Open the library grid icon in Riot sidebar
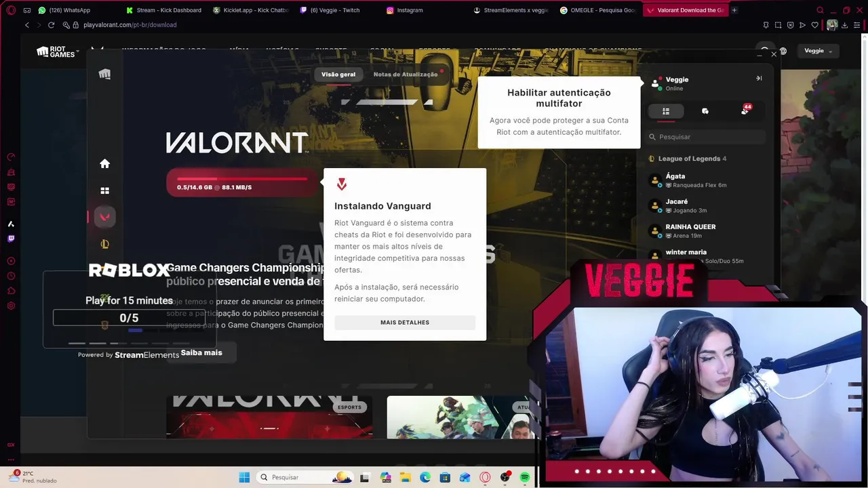 (x=104, y=191)
